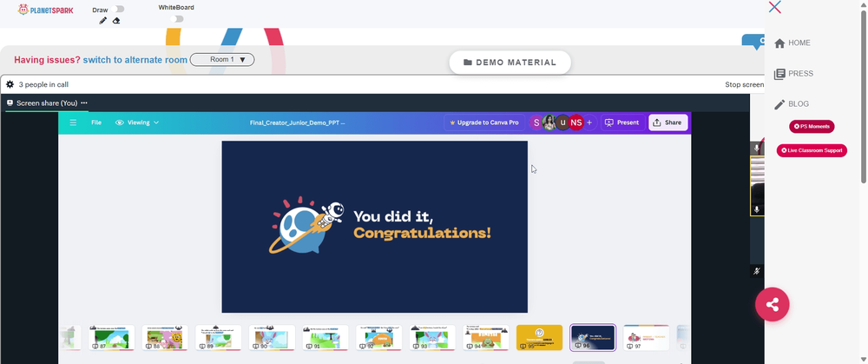Image resolution: width=868 pixels, height=364 pixels.
Task: Open the Room 1 dropdown
Action: [222, 59]
